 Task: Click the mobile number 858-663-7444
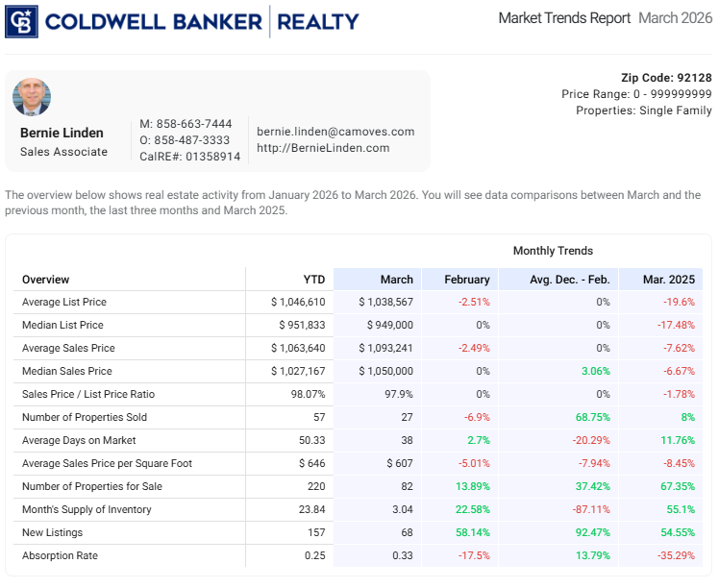pos(193,124)
